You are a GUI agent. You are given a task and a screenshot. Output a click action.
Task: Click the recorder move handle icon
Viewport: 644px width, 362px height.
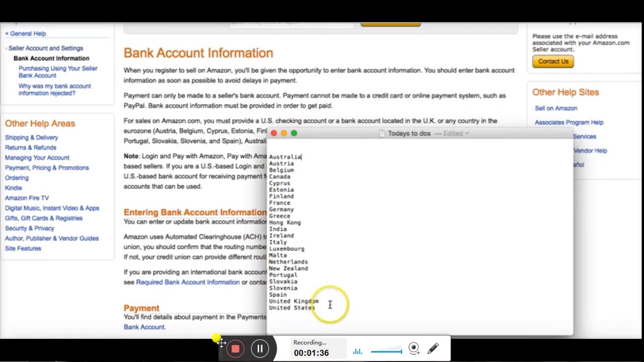click(221, 343)
